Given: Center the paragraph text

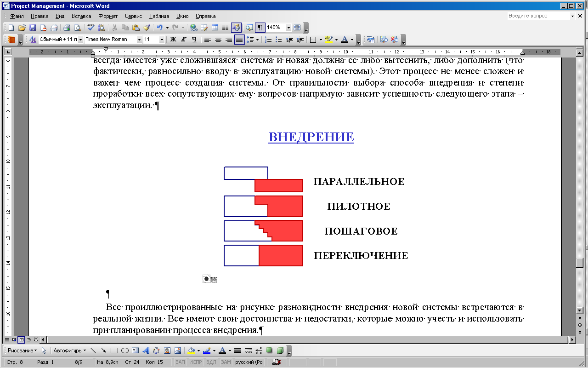Looking at the screenshot, I should tap(218, 40).
